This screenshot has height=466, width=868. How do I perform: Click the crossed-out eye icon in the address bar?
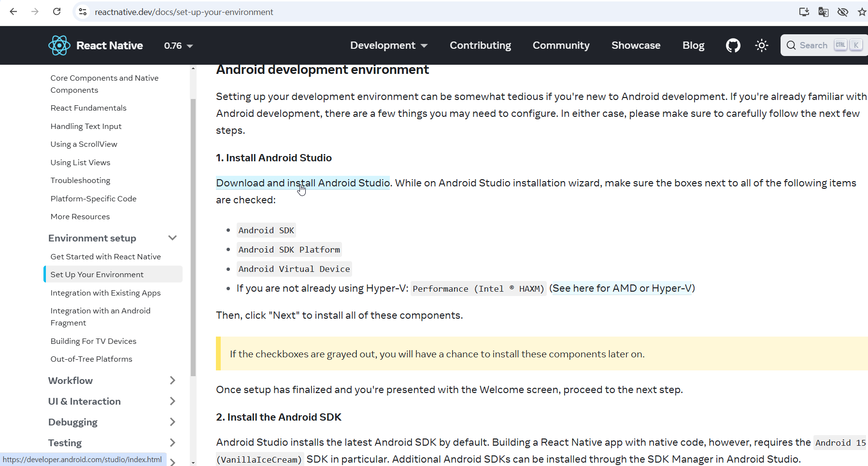point(843,12)
